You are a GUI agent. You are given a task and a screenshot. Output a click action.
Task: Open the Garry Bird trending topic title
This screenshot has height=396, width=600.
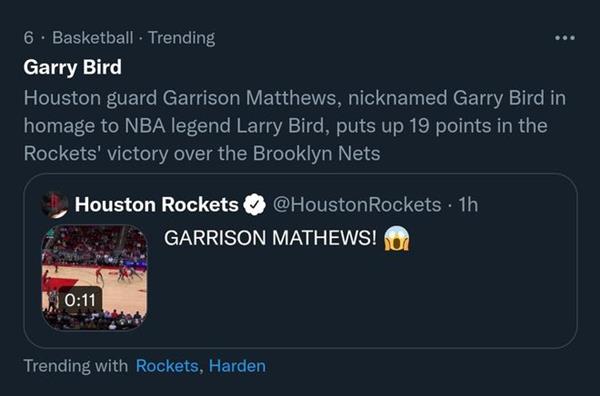(72, 67)
